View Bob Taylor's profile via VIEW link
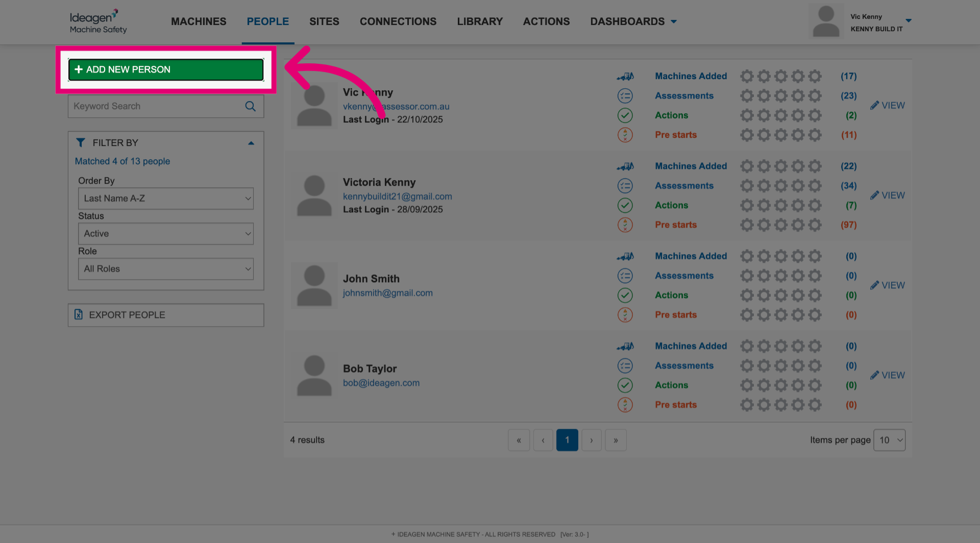Image resolution: width=980 pixels, height=543 pixels. pyautogui.click(x=888, y=375)
